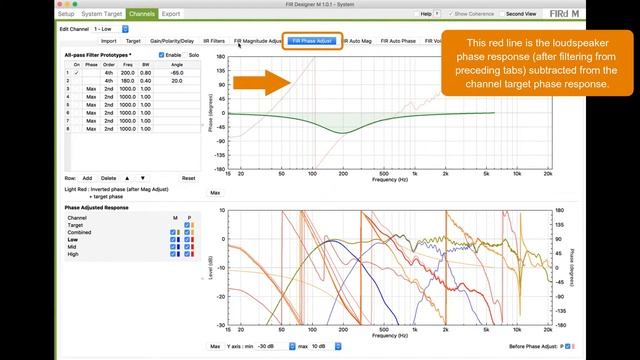Toggle High channel phase checkbox

click(187, 254)
